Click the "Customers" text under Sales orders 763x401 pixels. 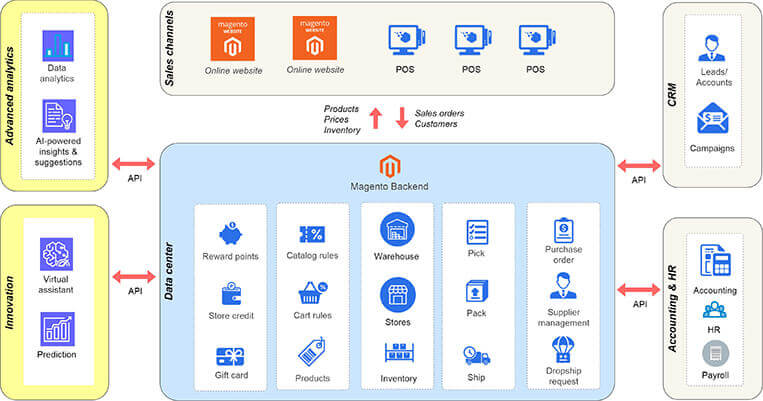click(436, 124)
